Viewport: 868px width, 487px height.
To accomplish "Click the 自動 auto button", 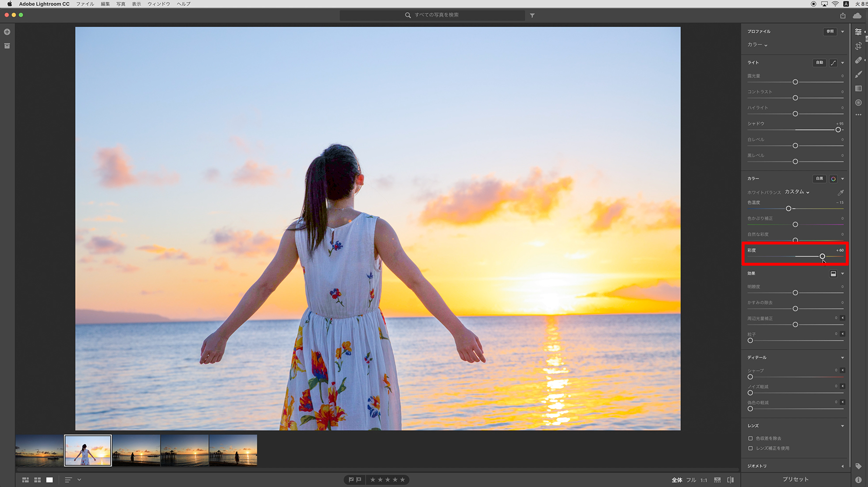I will pos(819,63).
